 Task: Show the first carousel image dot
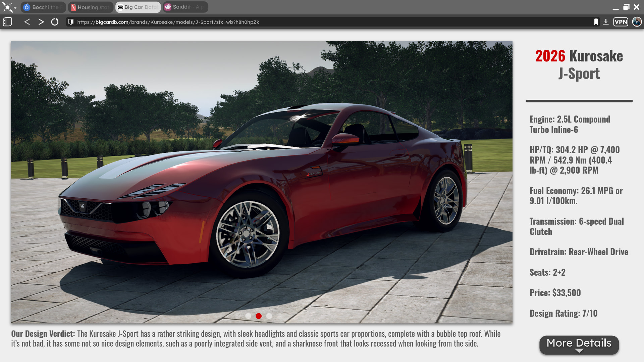point(248,316)
